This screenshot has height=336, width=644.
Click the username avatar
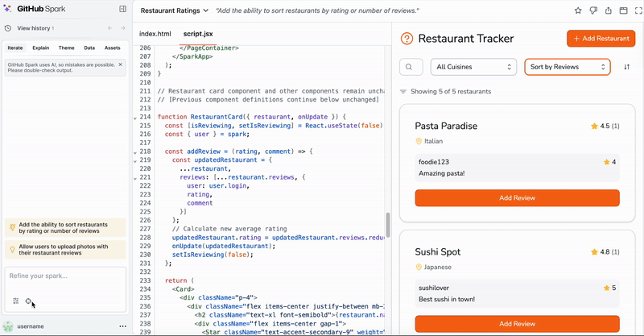(8, 326)
